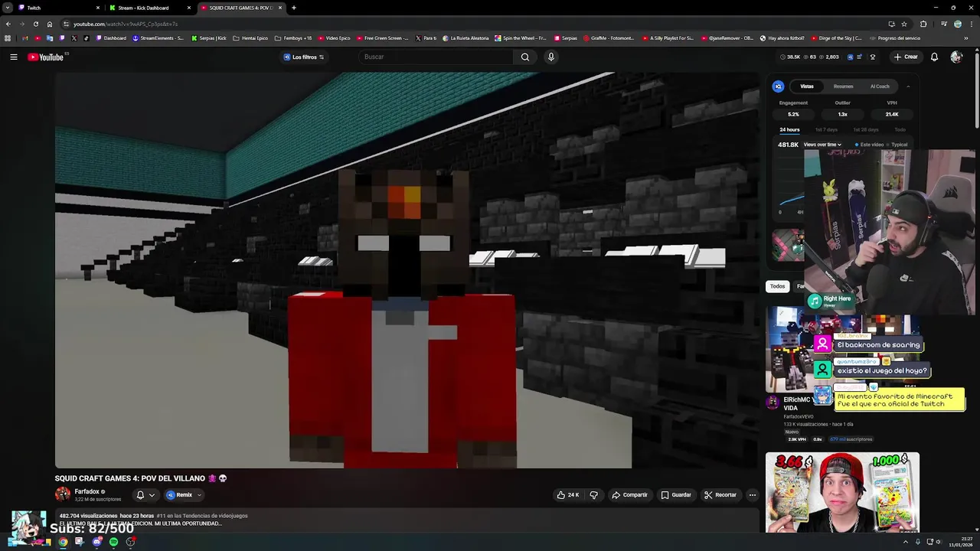Click the browser home button
The width and height of the screenshot is (980, 551).
tap(50, 24)
